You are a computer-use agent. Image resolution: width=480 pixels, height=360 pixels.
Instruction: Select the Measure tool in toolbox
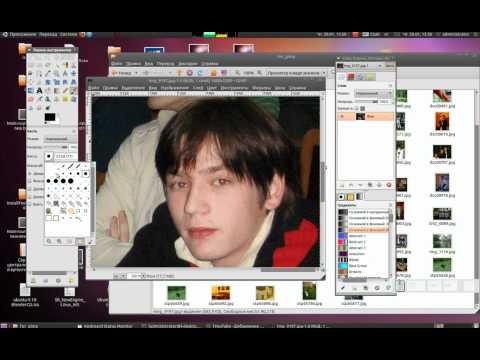click(x=65, y=73)
